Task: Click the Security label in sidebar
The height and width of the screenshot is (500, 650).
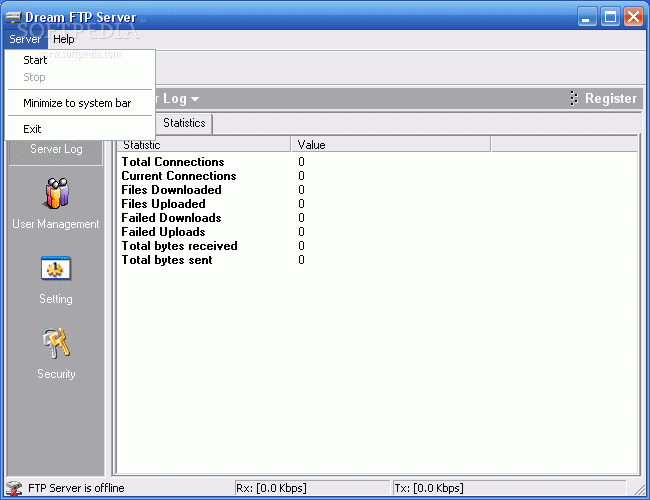Action: [x=56, y=374]
